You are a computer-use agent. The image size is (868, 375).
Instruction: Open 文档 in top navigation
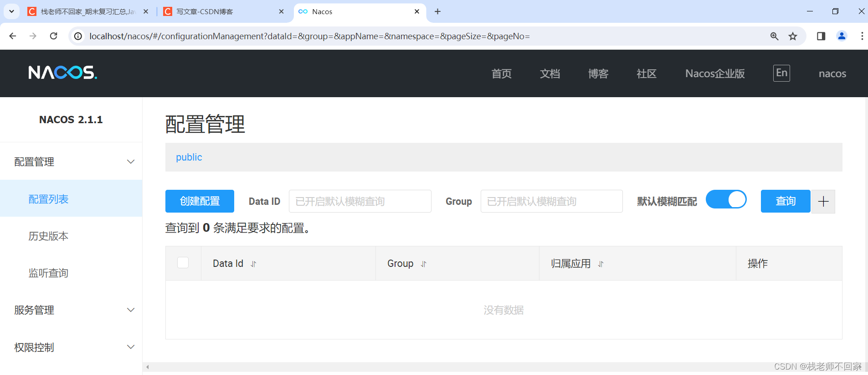click(x=550, y=73)
